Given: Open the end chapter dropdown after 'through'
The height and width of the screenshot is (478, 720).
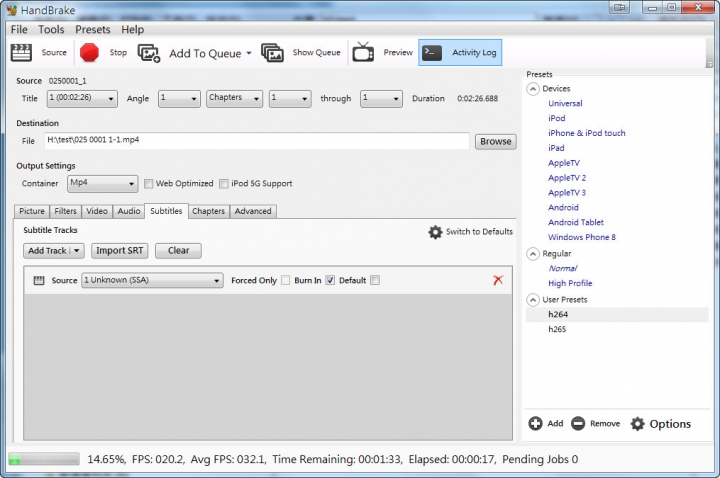Looking at the screenshot, I should [x=381, y=98].
